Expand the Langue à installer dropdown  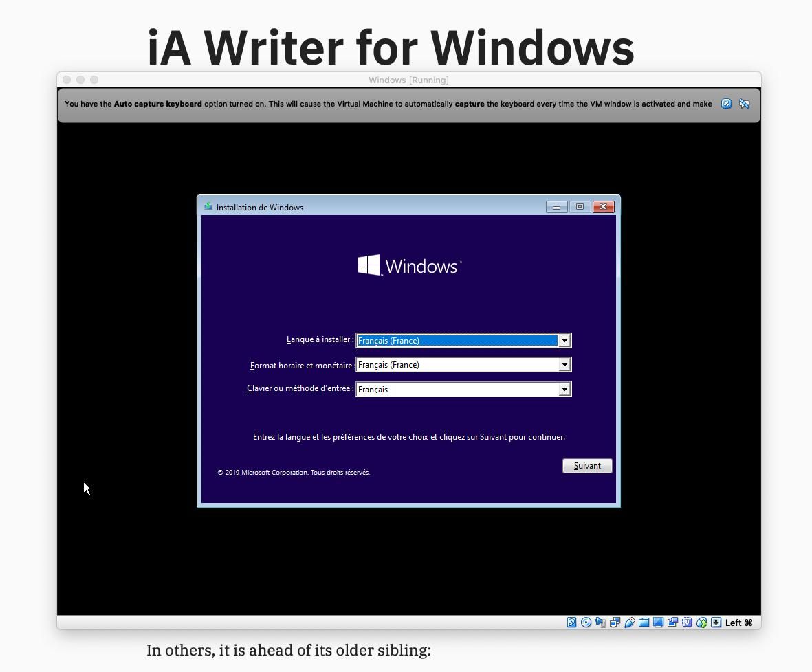coord(564,341)
